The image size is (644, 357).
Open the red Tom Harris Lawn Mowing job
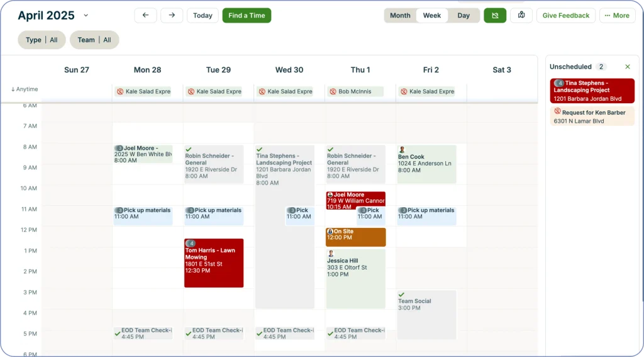coord(214,263)
